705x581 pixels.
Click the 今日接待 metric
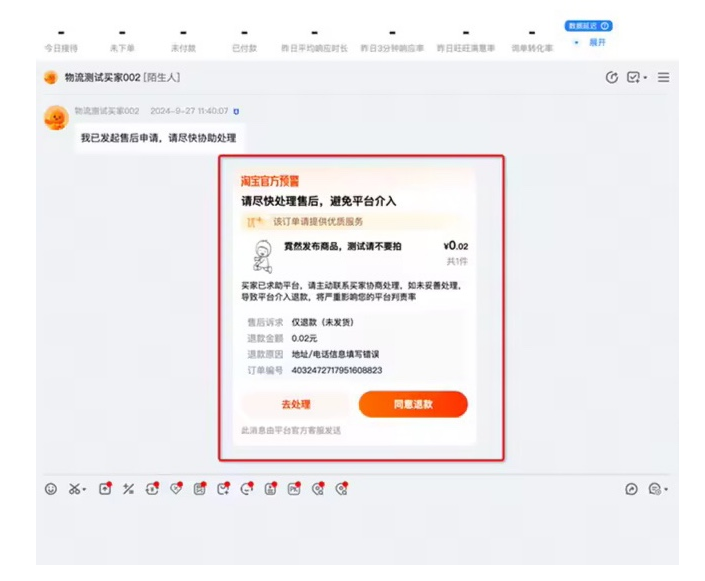[x=61, y=41]
